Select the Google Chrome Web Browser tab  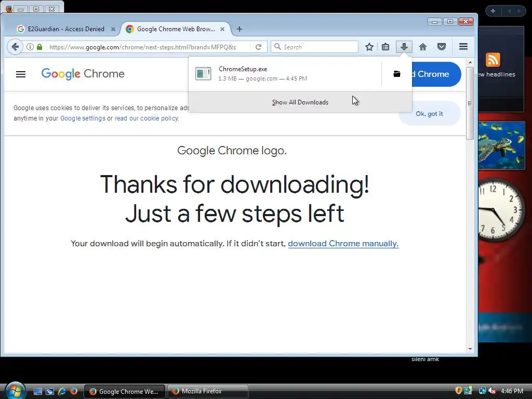176,29
